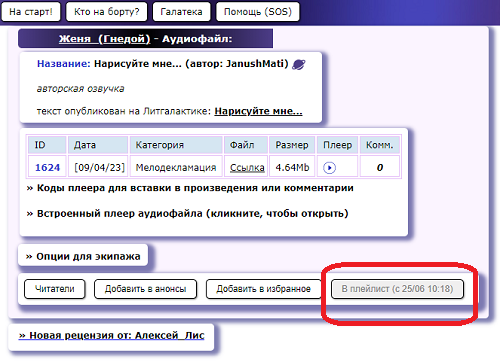Click the Ссылка file link
The width and height of the screenshot is (500, 362).
(247, 167)
